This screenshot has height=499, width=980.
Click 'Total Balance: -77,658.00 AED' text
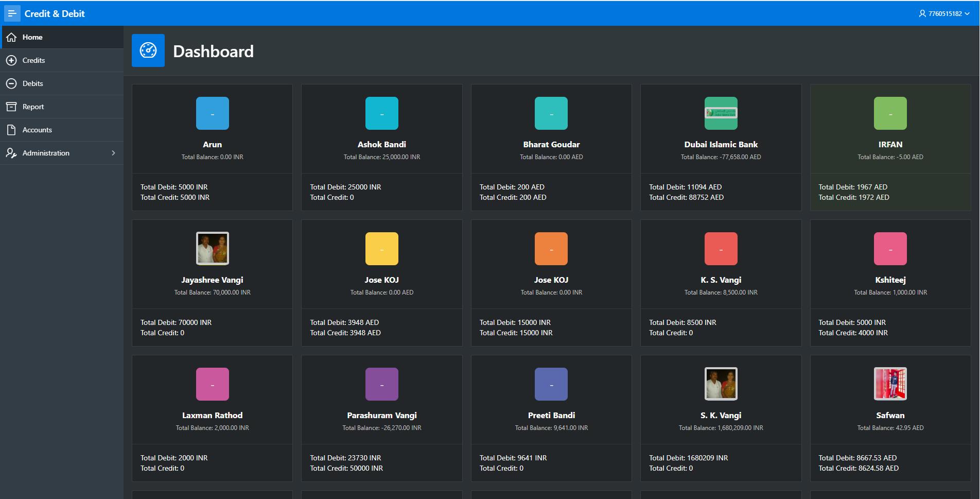pos(721,157)
